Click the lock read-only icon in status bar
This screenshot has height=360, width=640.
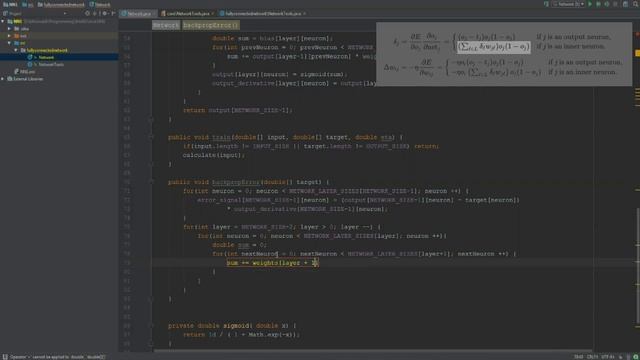point(621,357)
